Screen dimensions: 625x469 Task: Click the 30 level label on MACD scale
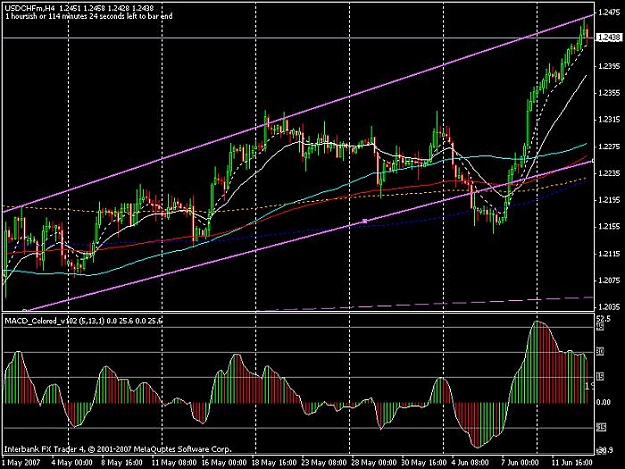(600, 352)
